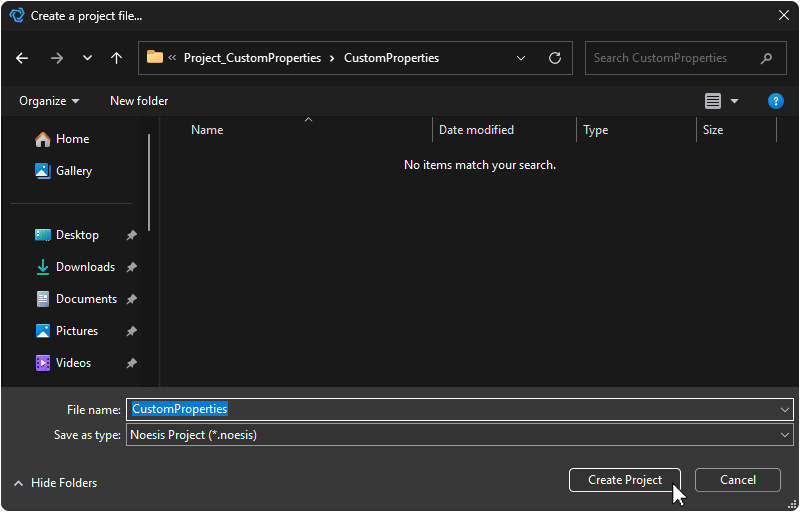Select Project_CustomProperties in the path
Screen dimensions: 800x512
[252, 58]
